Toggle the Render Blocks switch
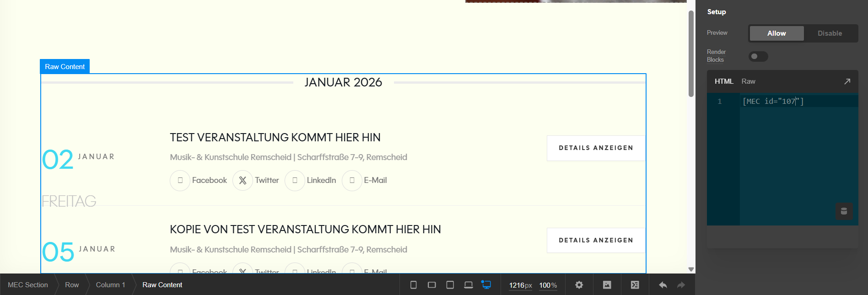The width and height of the screenshot is (868, 295). click(x=758, y=56)
